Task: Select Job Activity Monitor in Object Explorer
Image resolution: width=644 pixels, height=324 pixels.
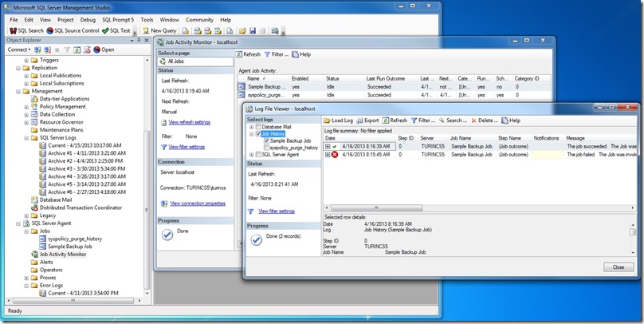Action: point(63,255)
